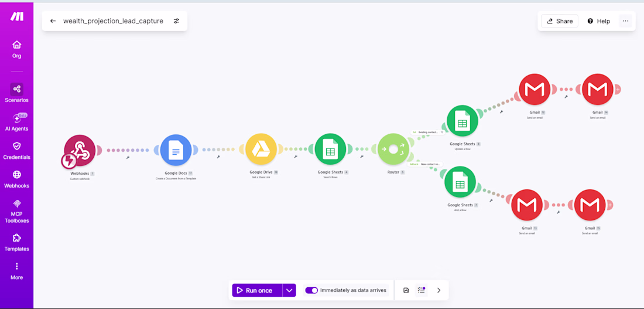Open the three-dot options menu

tap(625, 21)
